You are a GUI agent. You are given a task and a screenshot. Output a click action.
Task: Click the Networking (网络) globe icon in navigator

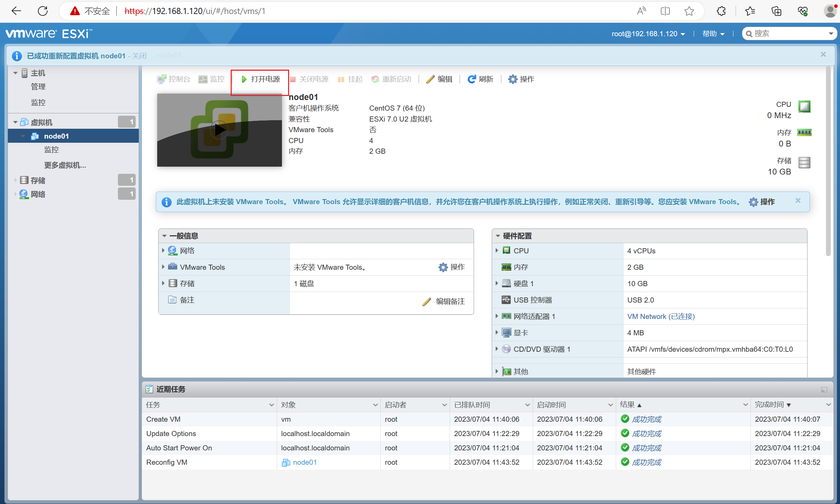click(24, 194)
